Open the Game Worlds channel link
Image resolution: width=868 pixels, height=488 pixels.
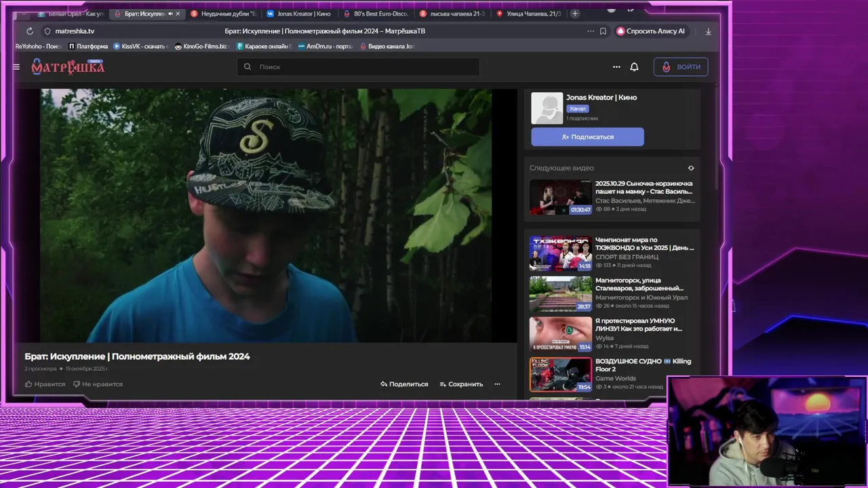(x=616, y=378)
